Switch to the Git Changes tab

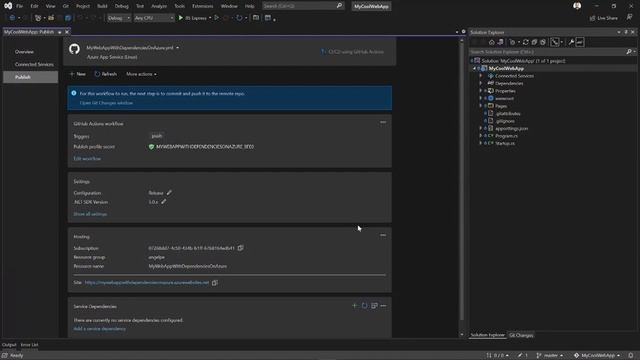tap(521, 335)
